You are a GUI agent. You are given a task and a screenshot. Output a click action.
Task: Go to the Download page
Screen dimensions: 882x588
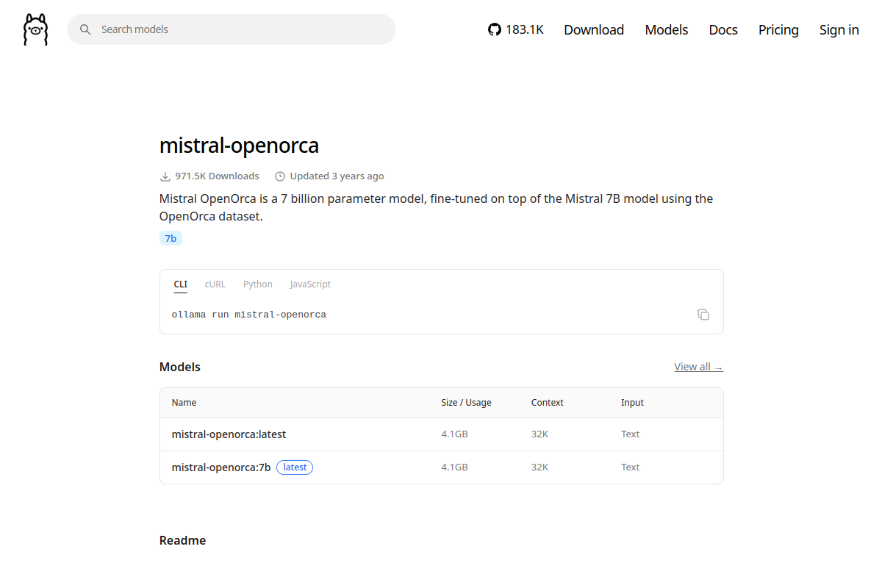click(x=594, y=29)
